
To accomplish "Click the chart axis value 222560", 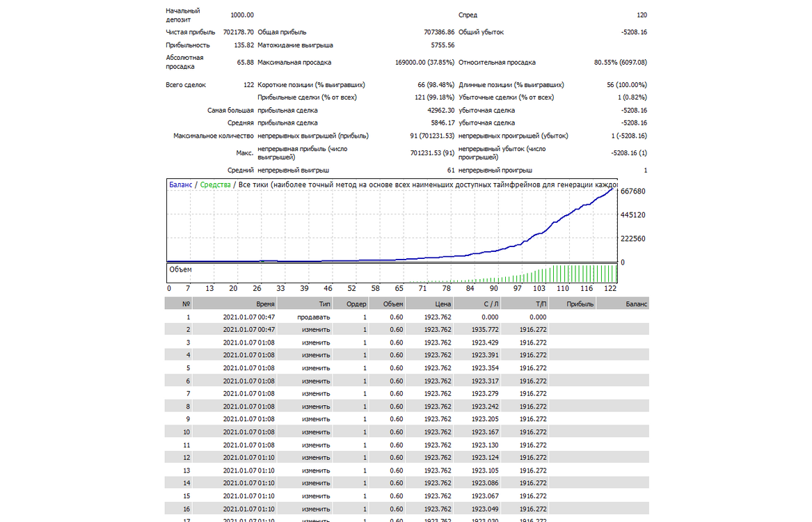I will [x=632, y=239].
